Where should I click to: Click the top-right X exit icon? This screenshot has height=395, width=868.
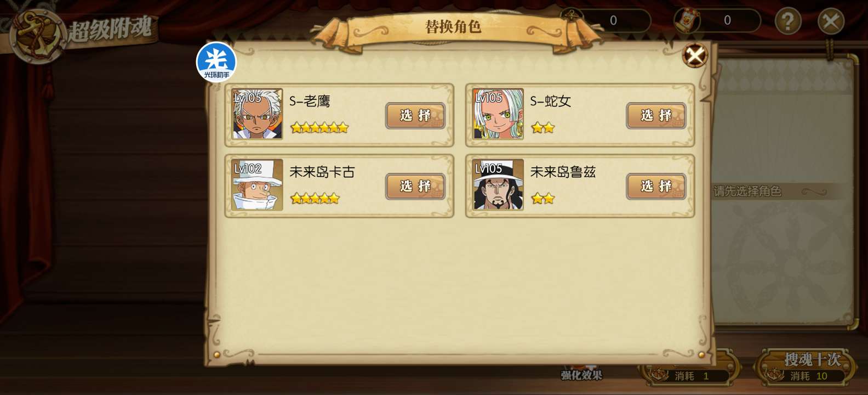pyautogui.click(x=831, y=21)
